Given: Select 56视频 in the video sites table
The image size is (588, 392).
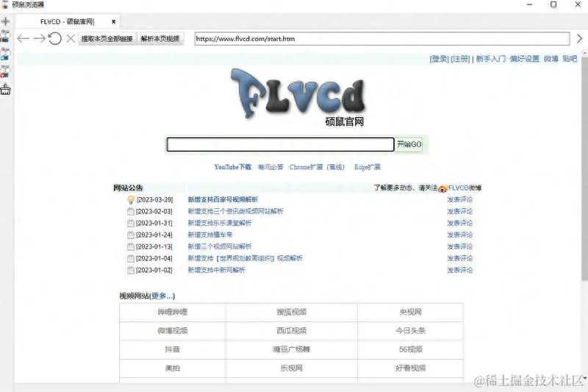Looking at the screenshot, I should [x=411, y=349].
